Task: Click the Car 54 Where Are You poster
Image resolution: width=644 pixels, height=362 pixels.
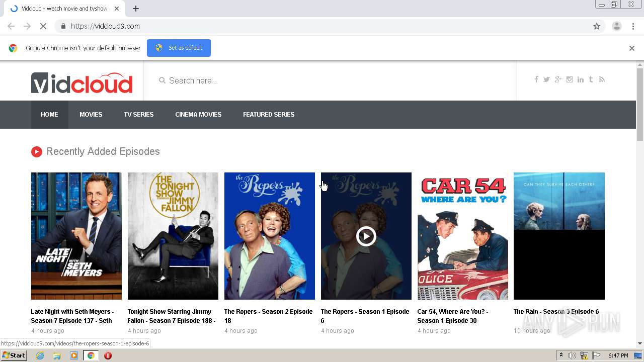Action: pos(463,236)
